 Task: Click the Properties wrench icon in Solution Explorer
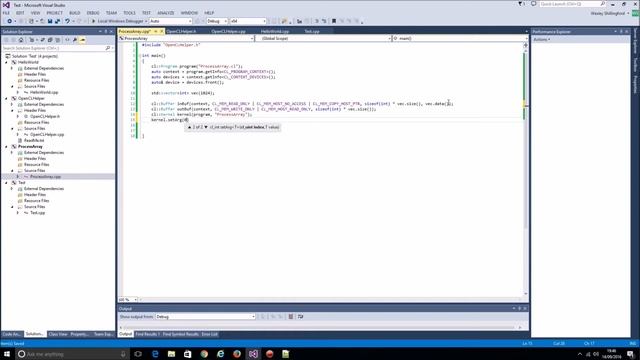[x=75, y=40]
